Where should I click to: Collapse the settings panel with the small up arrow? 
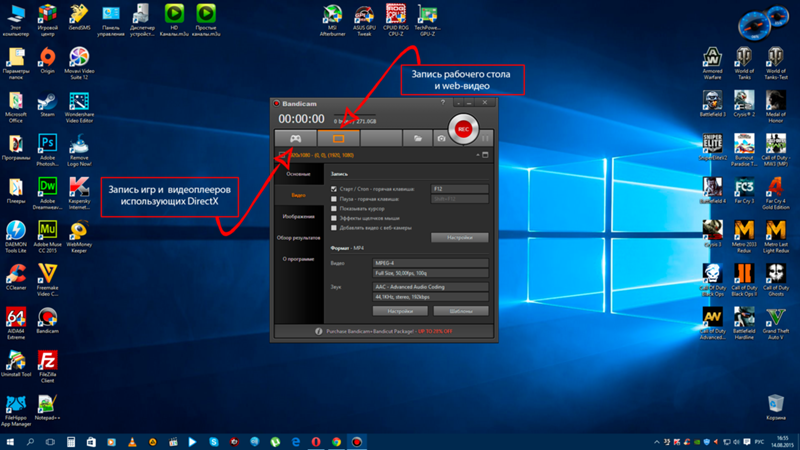click(478, 155)
